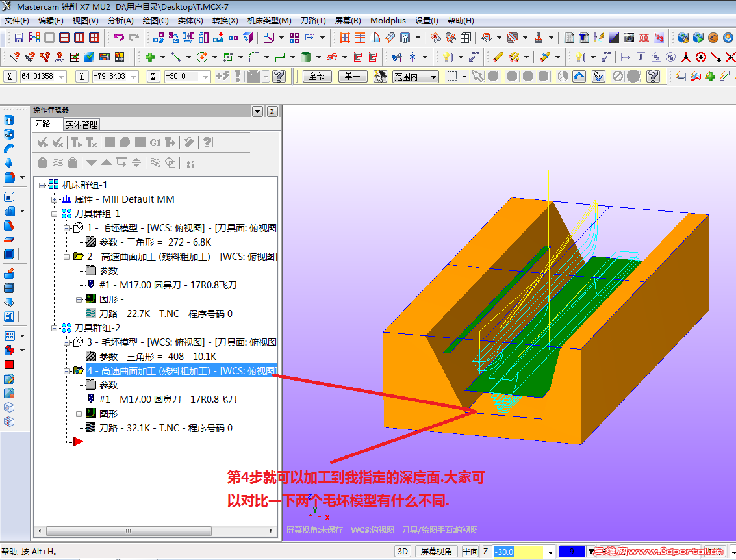The height and width of the screenshot is (560, 736).
Task: Click the operations manager help question icon
Action: 207,142
